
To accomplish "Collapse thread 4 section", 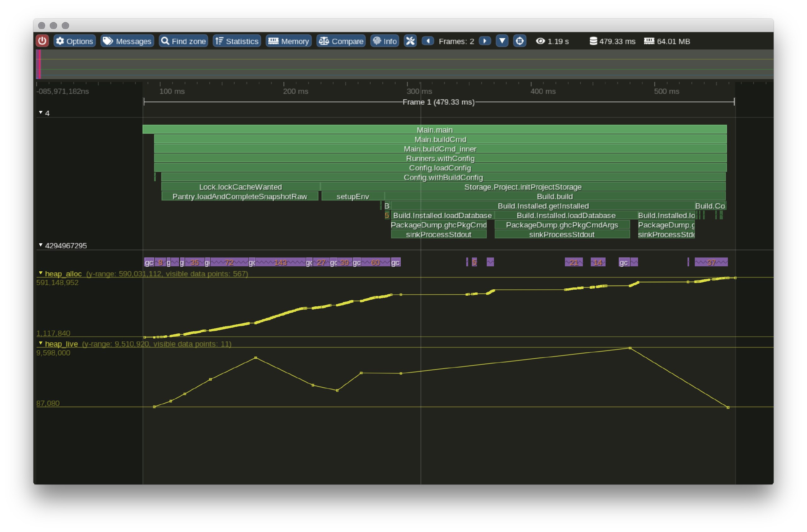I will pyautogui.click(x=41, y=113).
